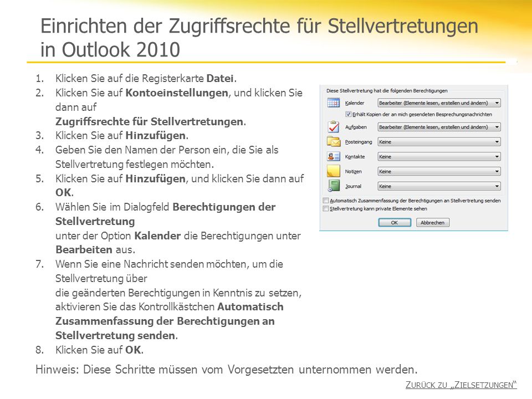Open the Aufgaben permission dropdown
Viewport: 532px width, 399px height.
click(439, 127)
